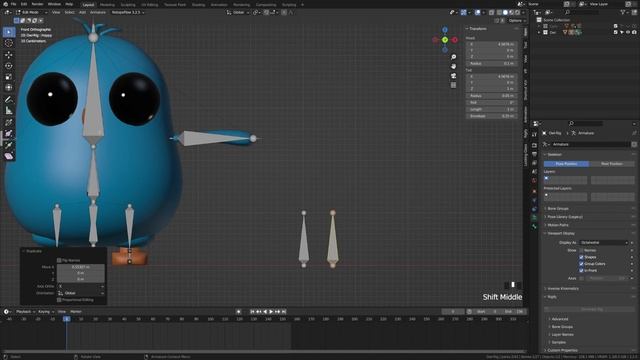This screenshot has width=640, height=360.
Task: Jump to timeline end frame
Action: click(x=284, y=311)
